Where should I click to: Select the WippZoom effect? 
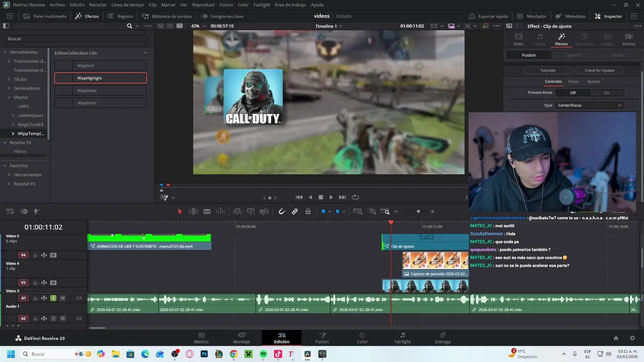(x=101, y=103)
